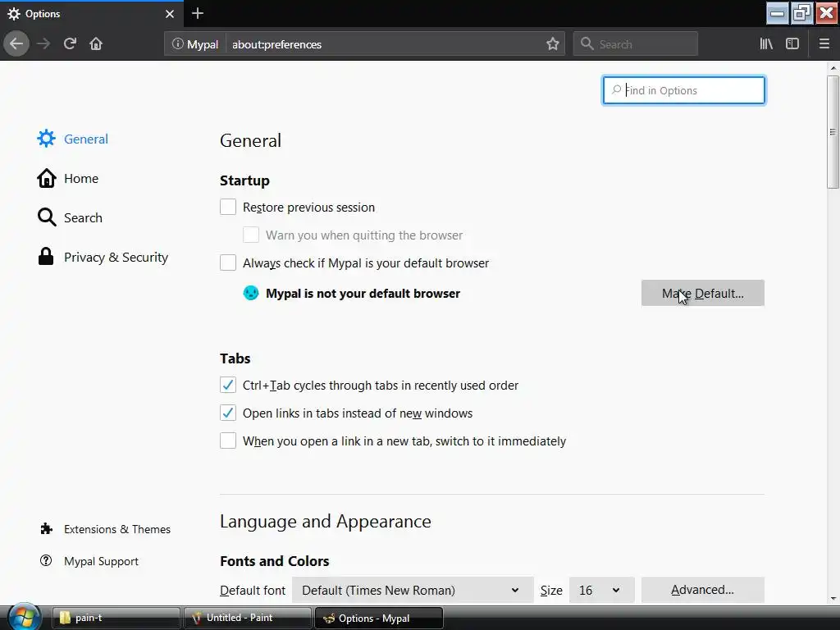The image size is (840, 630).
Task: Go back using the back arrow
Action: (16, 43)
